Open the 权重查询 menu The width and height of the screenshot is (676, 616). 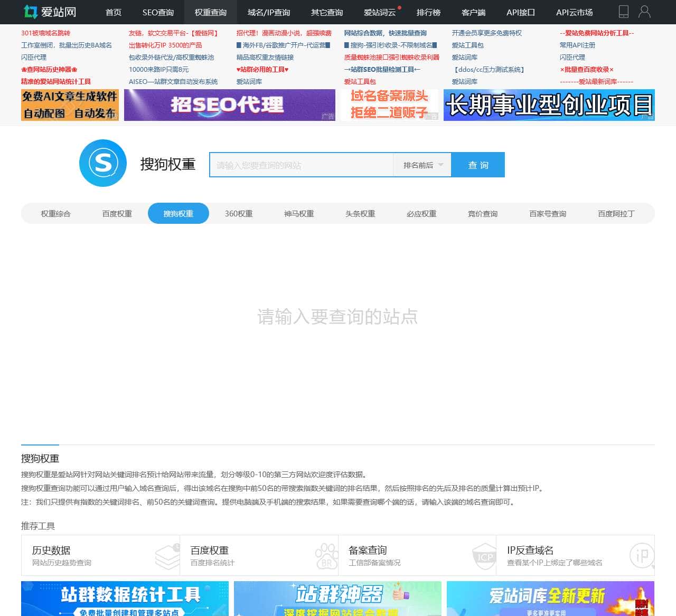point(211,12)
